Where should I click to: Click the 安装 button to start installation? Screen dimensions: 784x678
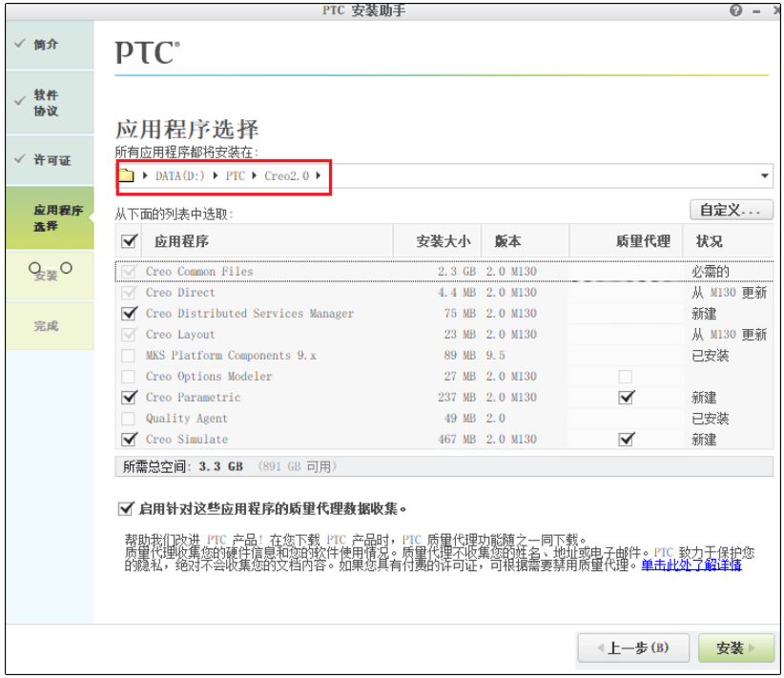734,647
